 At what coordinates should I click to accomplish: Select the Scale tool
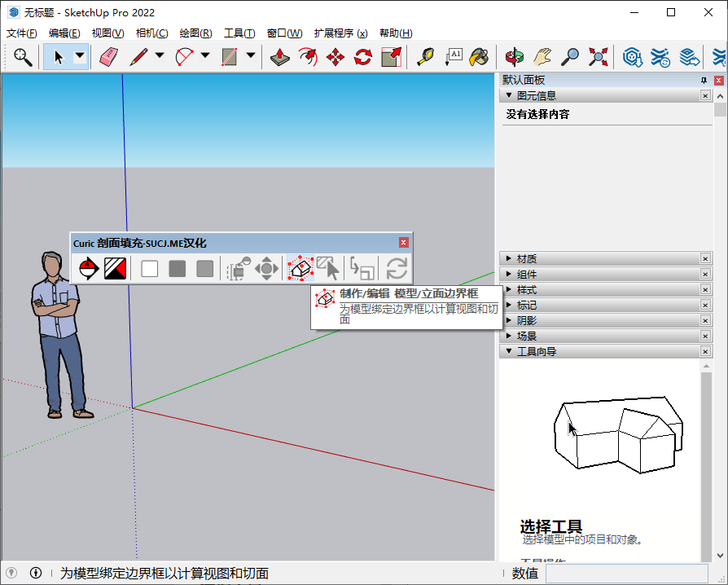click(392, 57)
